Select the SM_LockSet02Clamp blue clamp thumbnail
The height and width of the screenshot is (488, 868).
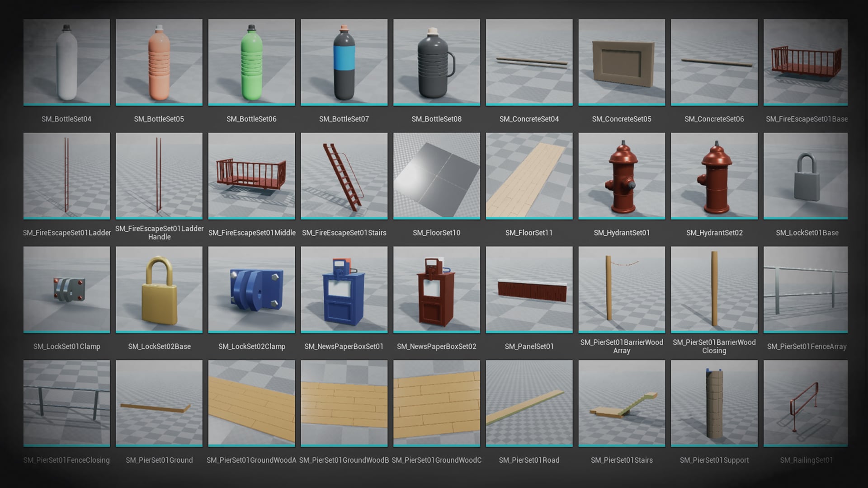pos(251,290)
